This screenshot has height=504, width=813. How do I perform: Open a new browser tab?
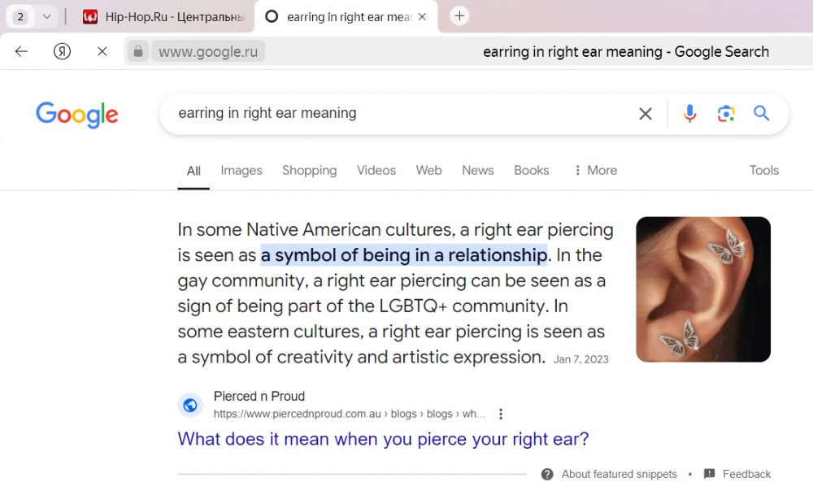[x=459, y=16]
